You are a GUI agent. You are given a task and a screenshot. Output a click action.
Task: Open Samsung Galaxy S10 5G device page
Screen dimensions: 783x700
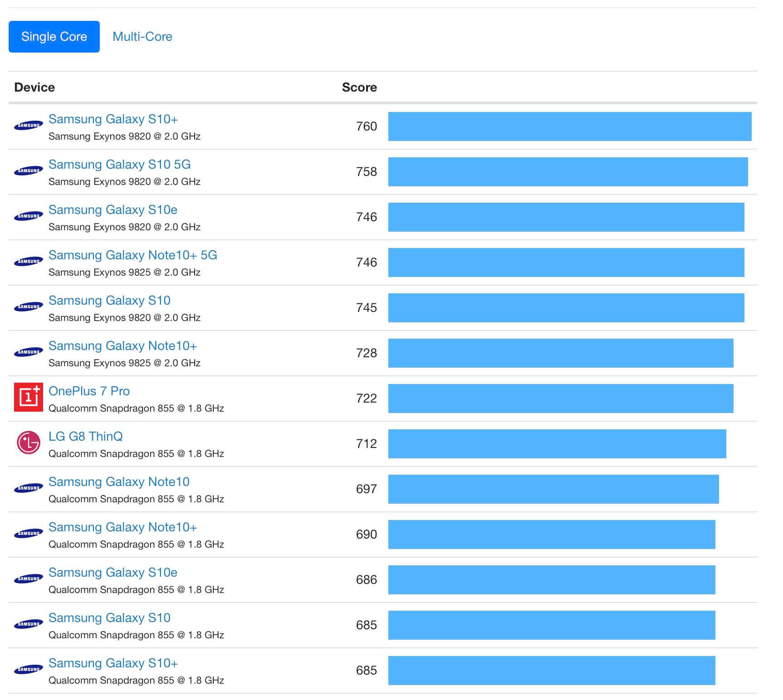click(x=119, y=164)
